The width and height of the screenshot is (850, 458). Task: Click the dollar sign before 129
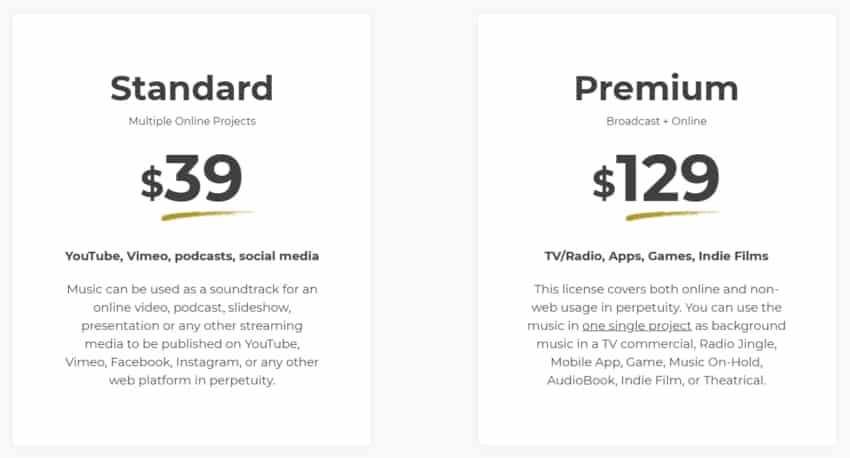[x=603, y=184]
